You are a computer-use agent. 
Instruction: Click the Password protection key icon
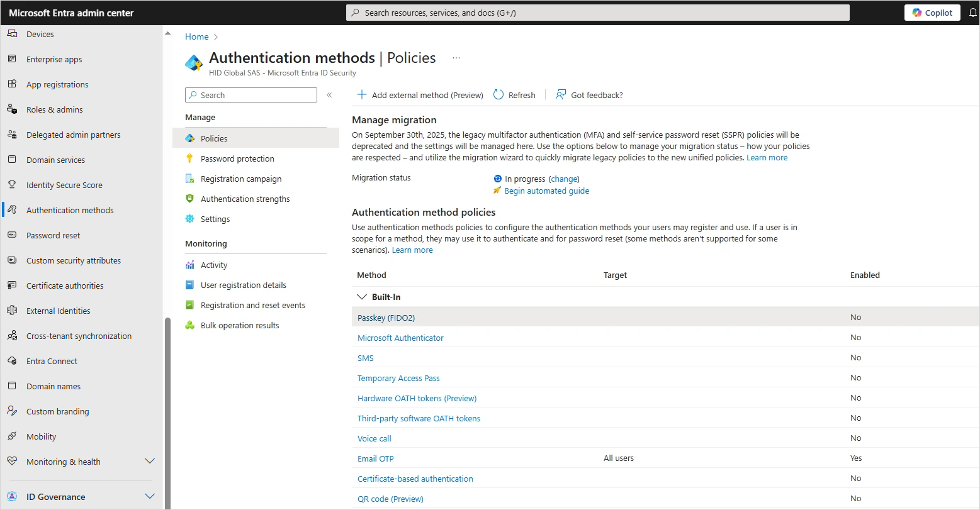[189, 158]
